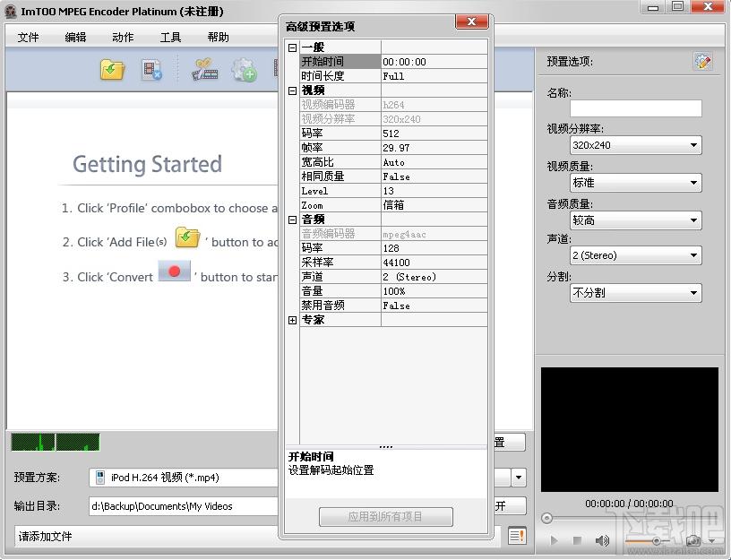Click the iPod icon in the profile box
Image resolution: width=731 pixels, height=560 pixels.
coord(99,477)
